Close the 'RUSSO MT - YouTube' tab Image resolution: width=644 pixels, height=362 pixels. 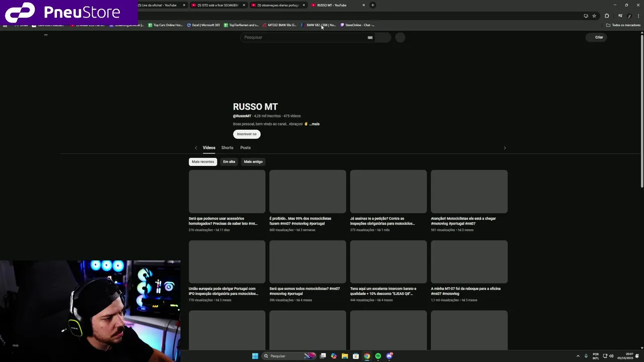click(363, 5)
